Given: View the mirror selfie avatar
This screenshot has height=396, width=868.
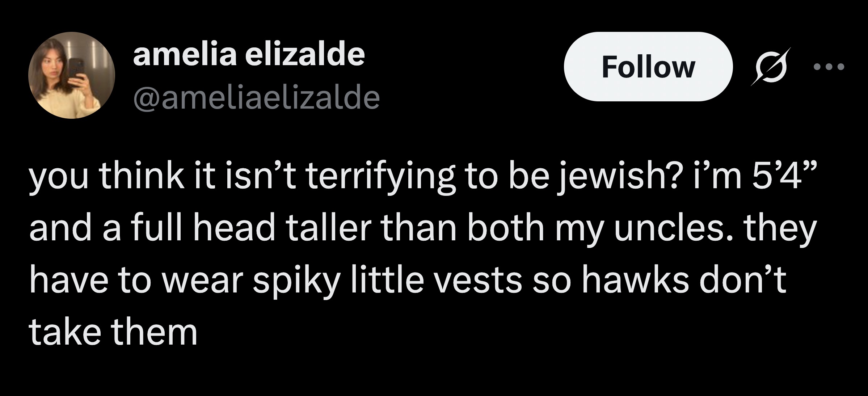Looking at the screenshot, I should [72, 75].
